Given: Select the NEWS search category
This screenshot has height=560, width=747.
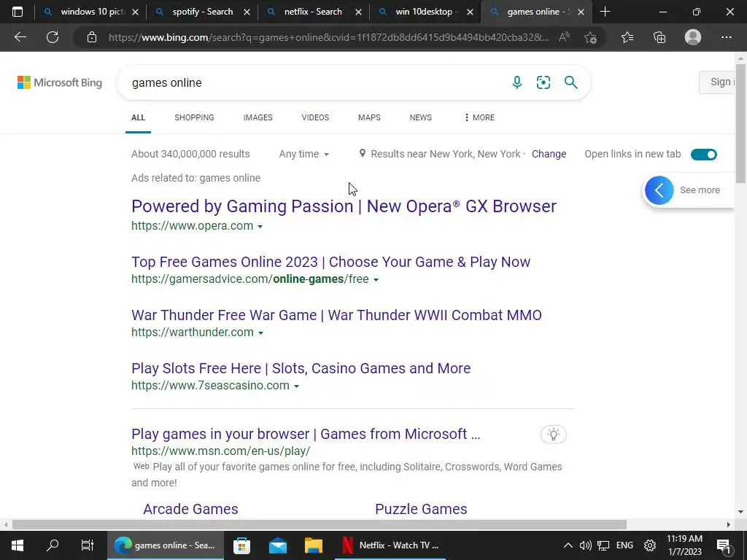Looking at the screenshot, I should point(421,117).
